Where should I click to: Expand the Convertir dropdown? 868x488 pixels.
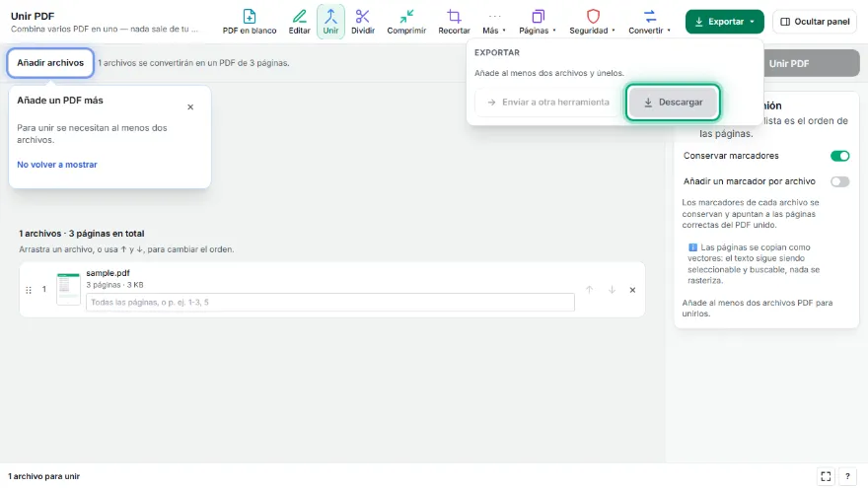[649, 22]
